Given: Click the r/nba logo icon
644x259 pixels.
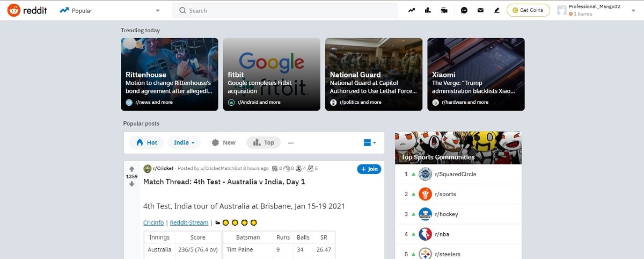Looking at the screenshot, I should click(x=425, y=234).
